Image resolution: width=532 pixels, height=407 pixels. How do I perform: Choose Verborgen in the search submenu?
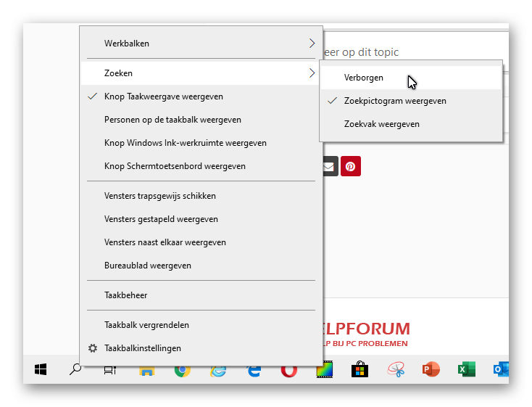click(x=411, y=78)
